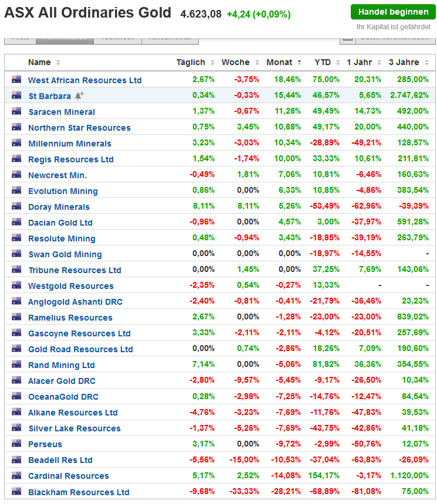Screen dimensions: 437x504
Task: Open Resolute Mining link
Action: click(x=62, y=239)
